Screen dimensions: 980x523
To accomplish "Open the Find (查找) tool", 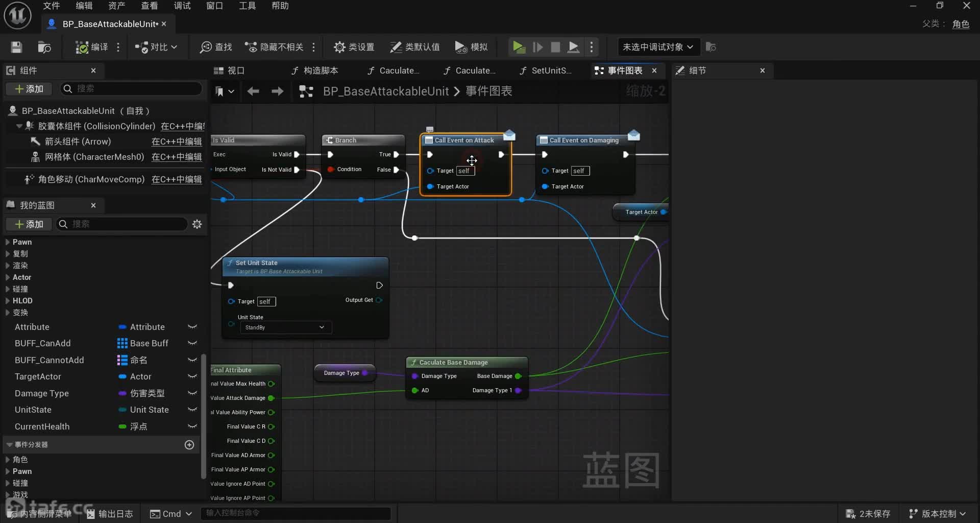I will 216,47.
